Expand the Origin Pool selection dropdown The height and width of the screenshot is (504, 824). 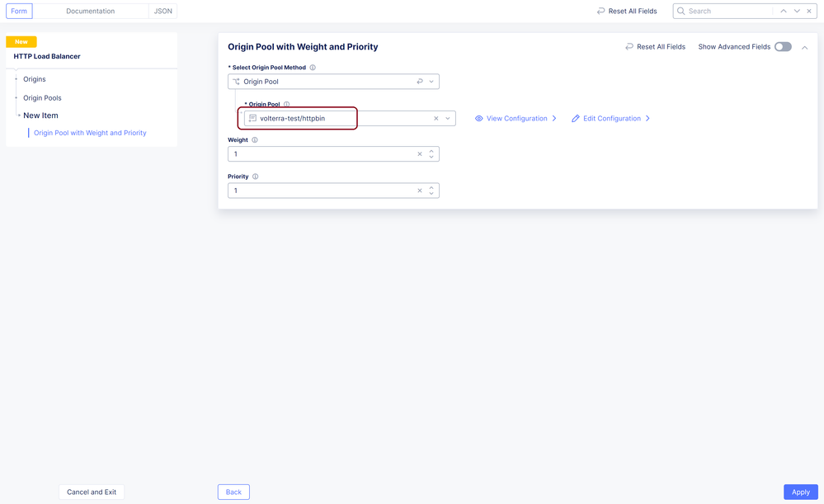click(x=448, y=119)
